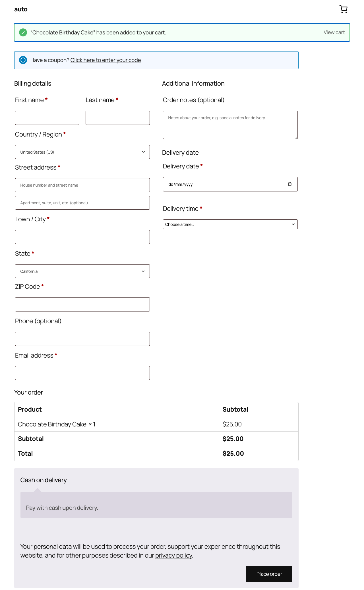Screen dimensions: 364x590
Task: Click the blue coupon info icon
Action: (x=23, y=60)
